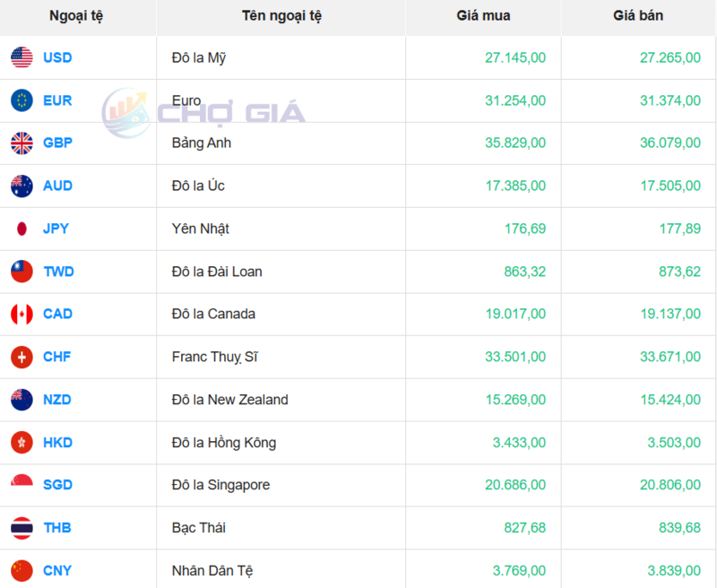717x588 pixels.
Task: Click the Canadian flag icon
Action: [x=22, y=314]
